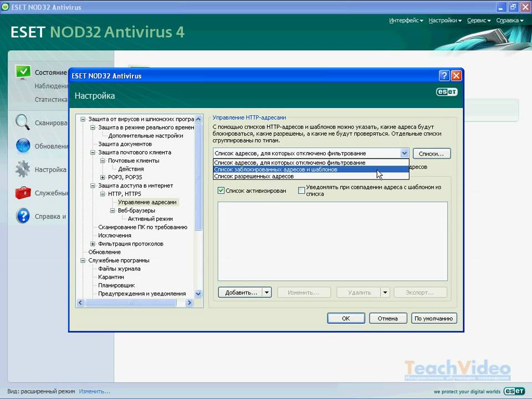
Task: Click the grayed Экспорт... button
Action: pyautogui.click(x=420, y=292)
